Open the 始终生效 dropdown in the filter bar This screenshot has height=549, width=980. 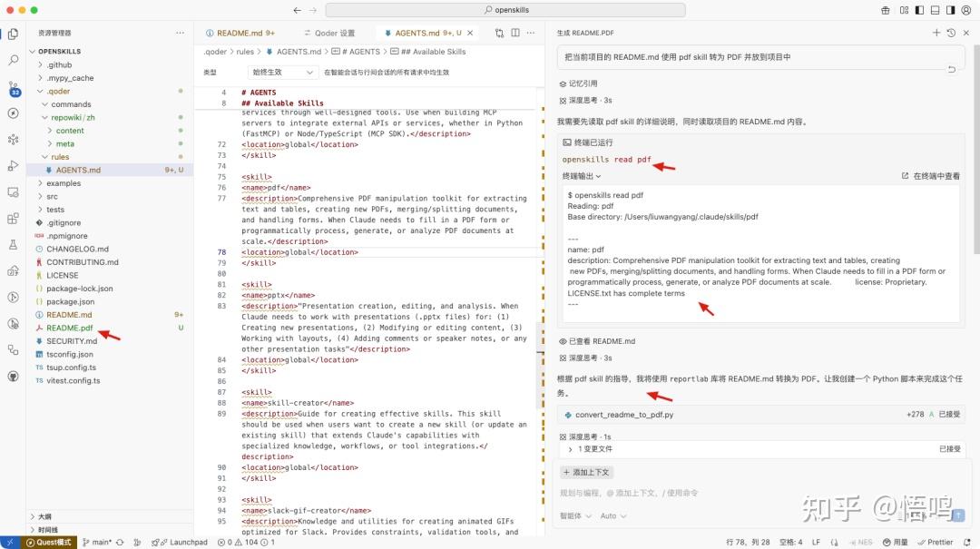281,71
